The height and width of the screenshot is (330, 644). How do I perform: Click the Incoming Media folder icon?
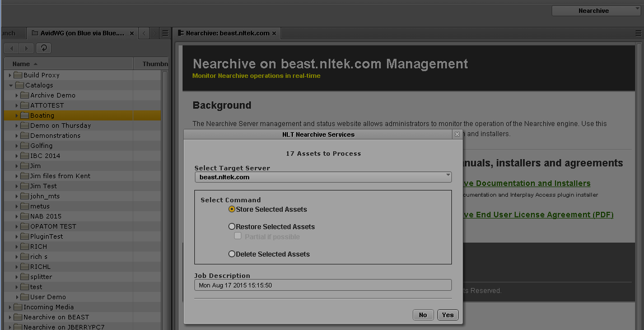click(18, 307)
